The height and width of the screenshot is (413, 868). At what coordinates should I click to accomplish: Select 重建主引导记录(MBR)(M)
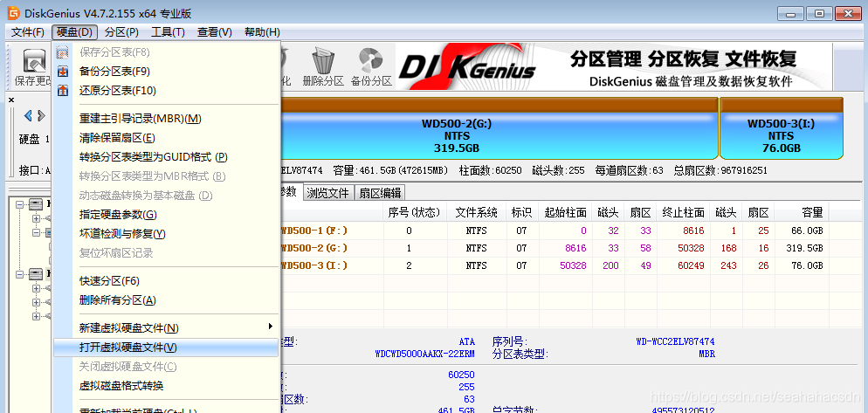click(166, 119)
